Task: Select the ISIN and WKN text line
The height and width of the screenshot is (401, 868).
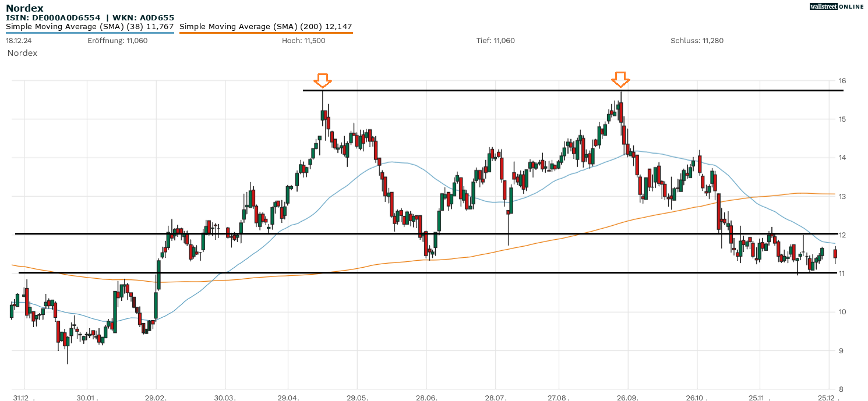Action: tap(90, 18)
